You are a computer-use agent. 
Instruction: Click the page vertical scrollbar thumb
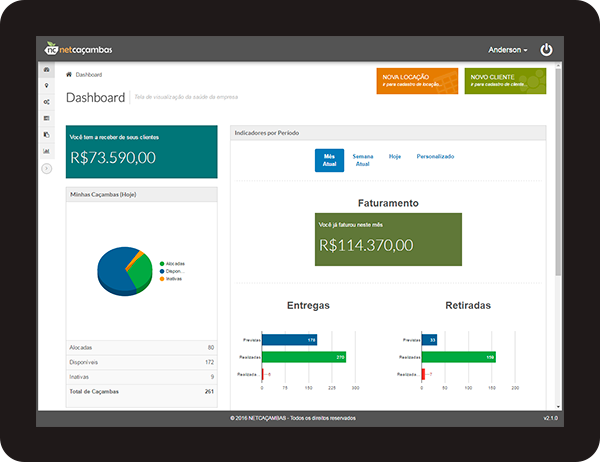click(558, 172)
